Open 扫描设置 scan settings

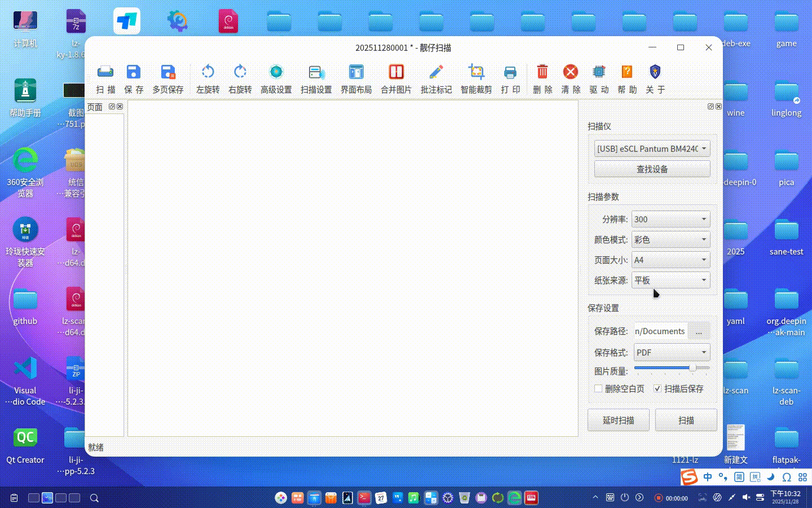pyautogui.click(x=316, y=78)
